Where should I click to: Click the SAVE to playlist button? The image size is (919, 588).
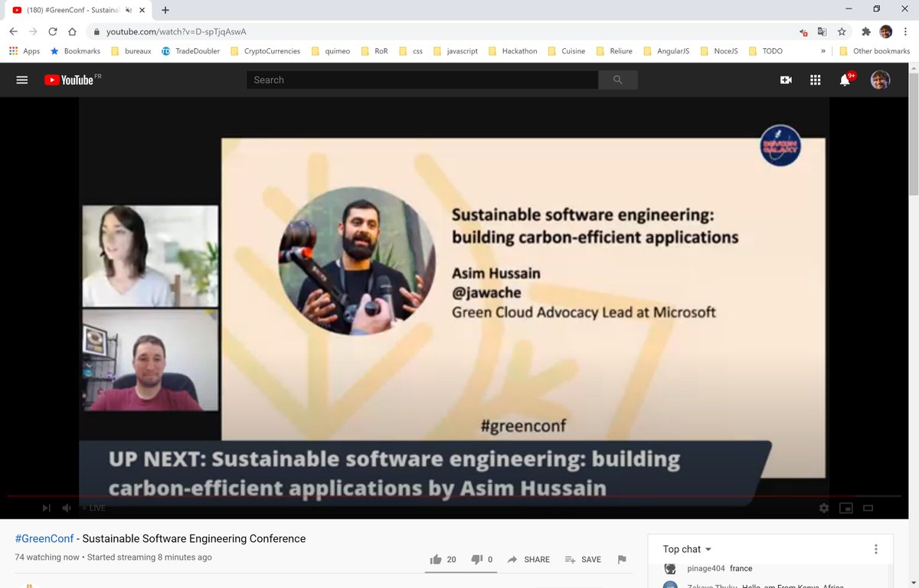tap(583, 560)
